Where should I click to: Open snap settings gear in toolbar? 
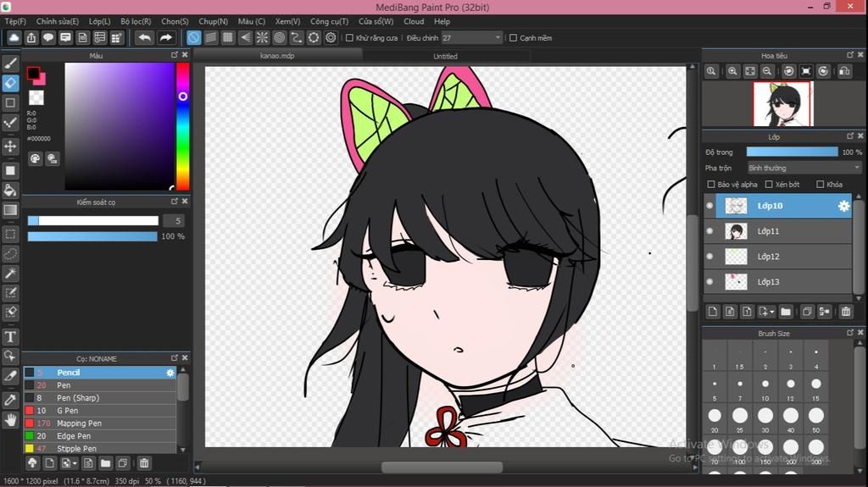click(x=331, y=37)
